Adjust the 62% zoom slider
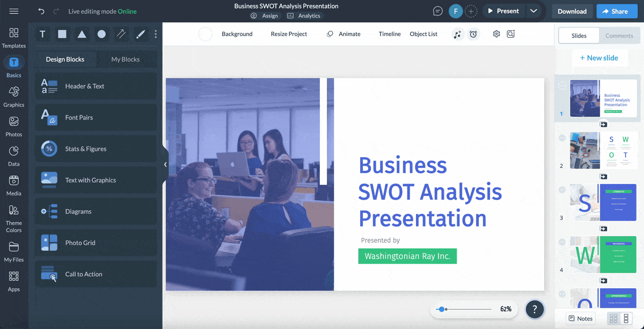The height and width of the screenshot is (329, 644). [442, 309]
